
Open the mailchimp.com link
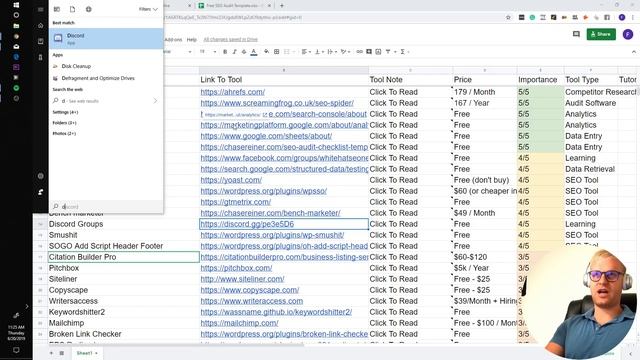(x=239, y=323)
